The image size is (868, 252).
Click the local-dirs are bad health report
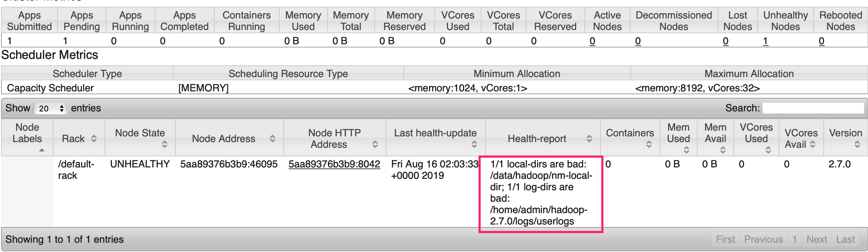541,193
